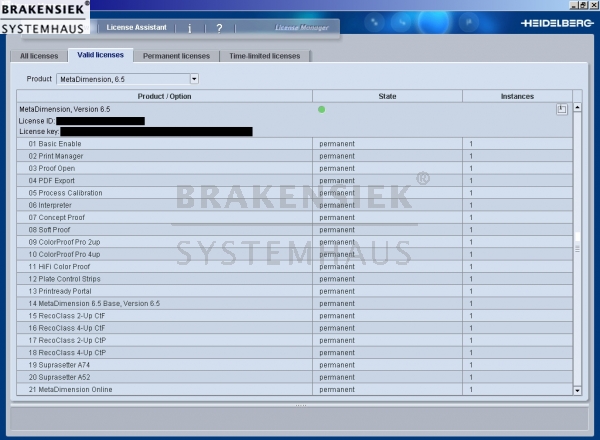Viewport: 600px width, 440px height.
Task: Click the State column header
Action: [387, 96]
